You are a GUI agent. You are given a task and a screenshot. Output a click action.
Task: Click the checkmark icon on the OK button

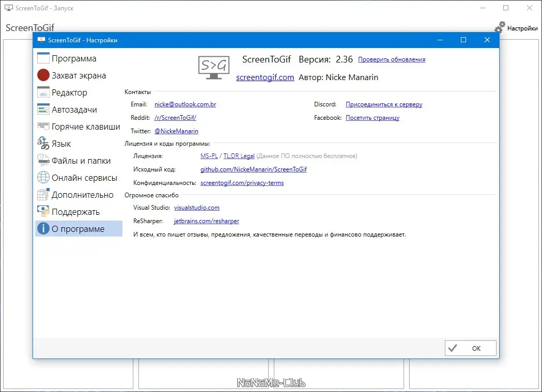(453, 348)
